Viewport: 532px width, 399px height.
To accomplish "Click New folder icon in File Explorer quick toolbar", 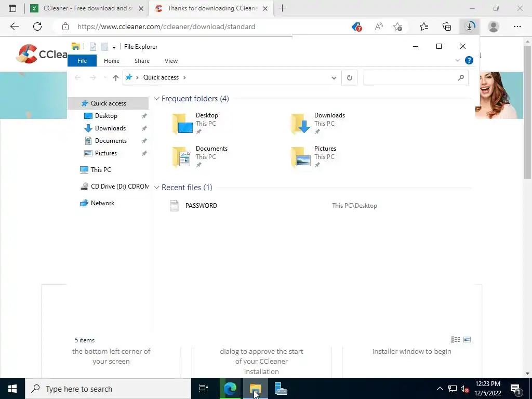I will click(x=104, y=47).
